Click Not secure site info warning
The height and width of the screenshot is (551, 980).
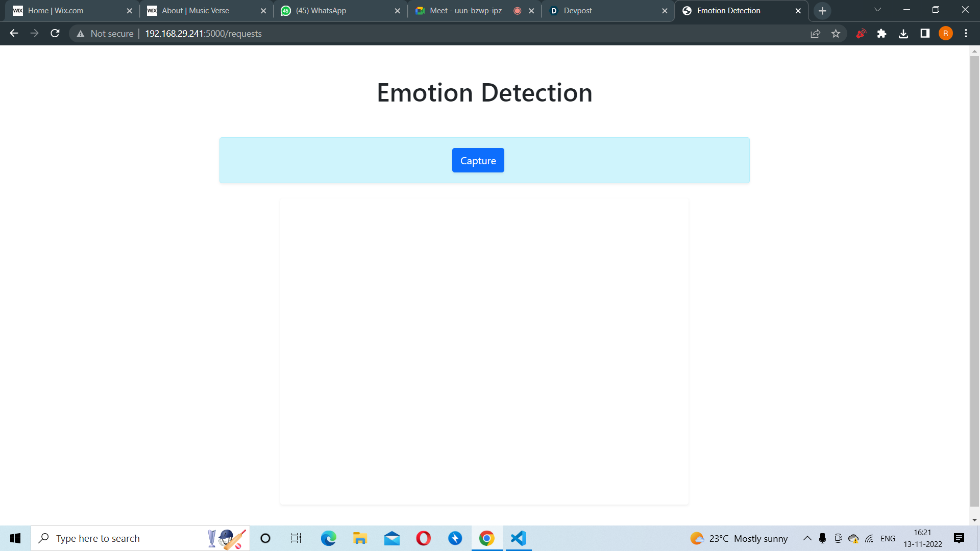coord(105,34)
